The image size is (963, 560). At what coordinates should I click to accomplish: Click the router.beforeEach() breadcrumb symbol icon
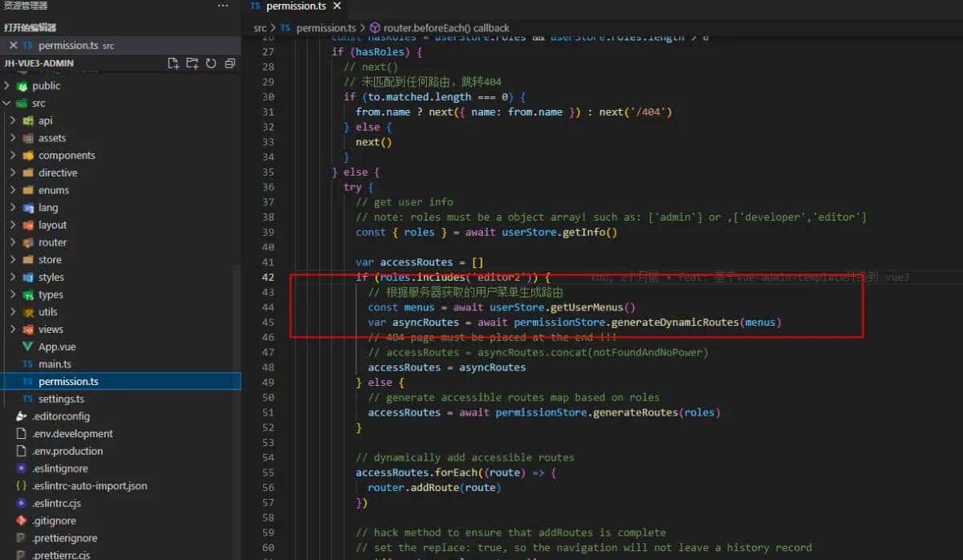pyautogui.click(x=375, y=27)
